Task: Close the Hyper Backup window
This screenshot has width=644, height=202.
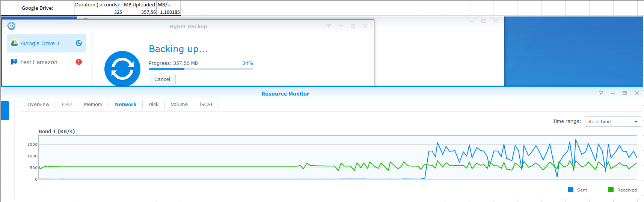Action: 365,26
